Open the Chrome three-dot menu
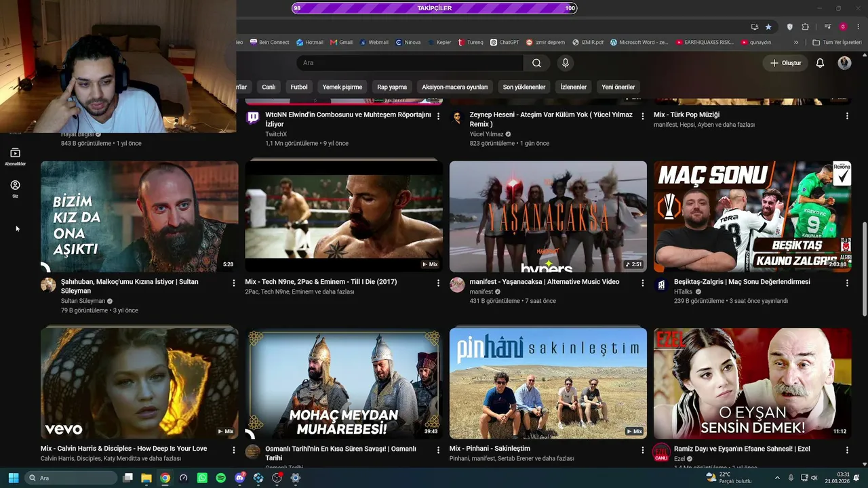Image resolution: width=868 pixels, height=488 pixels. tap(858, 27)
